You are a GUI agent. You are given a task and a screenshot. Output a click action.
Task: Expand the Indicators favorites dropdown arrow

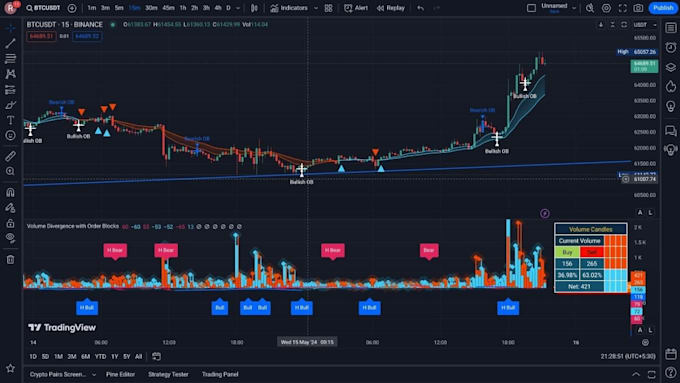[316, 8]
